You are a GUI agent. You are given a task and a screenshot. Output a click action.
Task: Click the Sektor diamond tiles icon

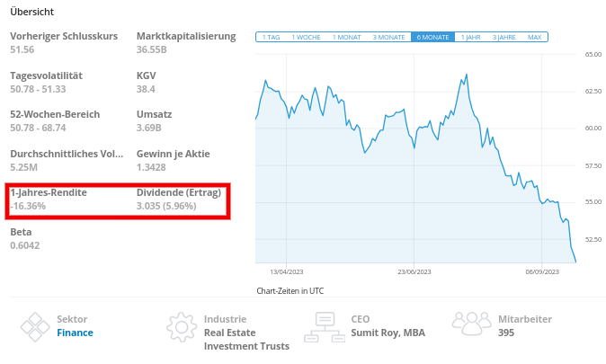point(35,327)
